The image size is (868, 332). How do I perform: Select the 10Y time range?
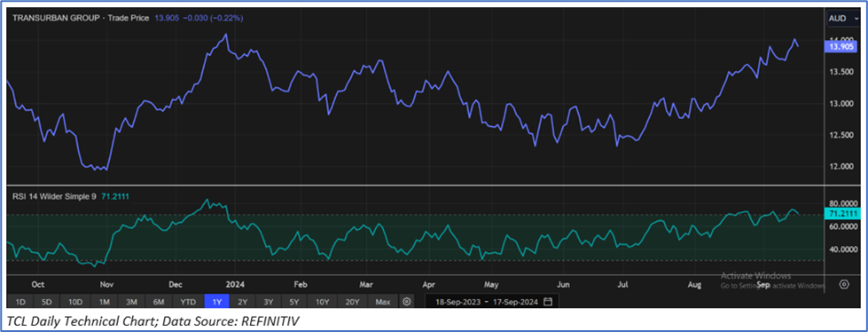[x=323, y=302]
